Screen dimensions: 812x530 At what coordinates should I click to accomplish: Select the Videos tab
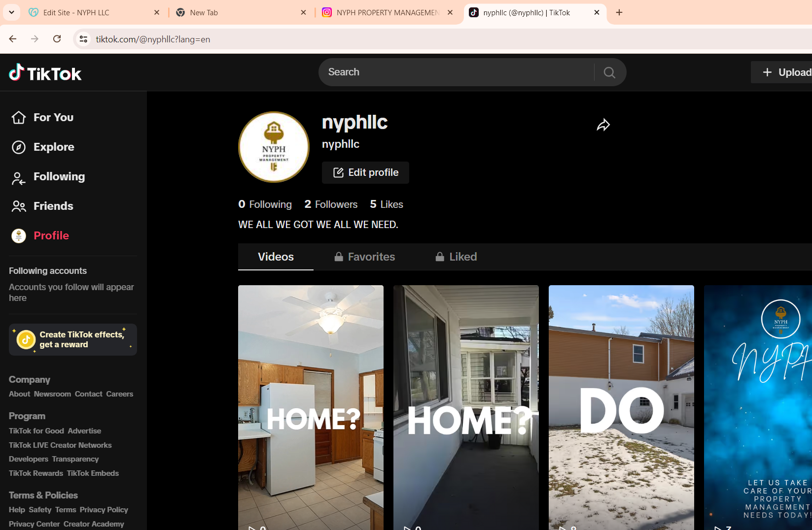(x=276, y=257)
